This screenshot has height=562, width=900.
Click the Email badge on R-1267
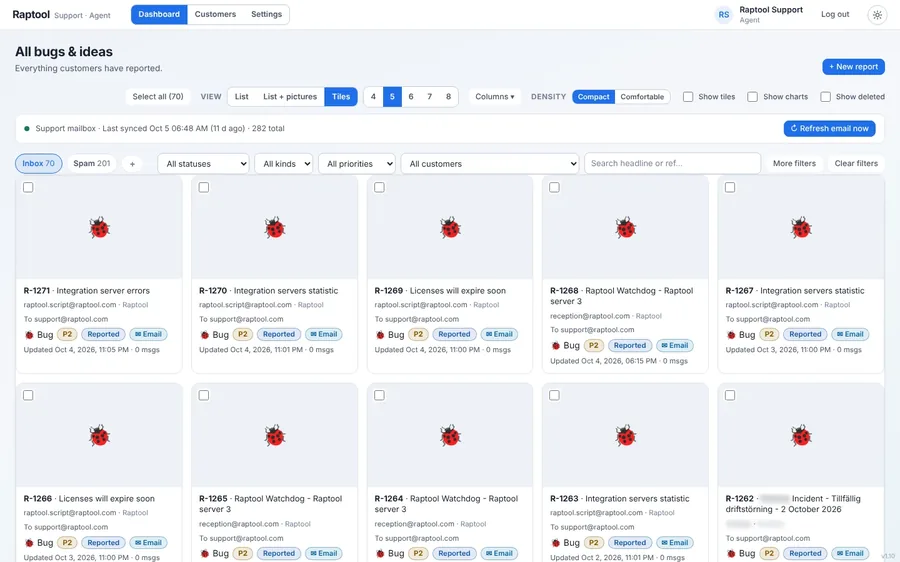click(x=850, y=334)
